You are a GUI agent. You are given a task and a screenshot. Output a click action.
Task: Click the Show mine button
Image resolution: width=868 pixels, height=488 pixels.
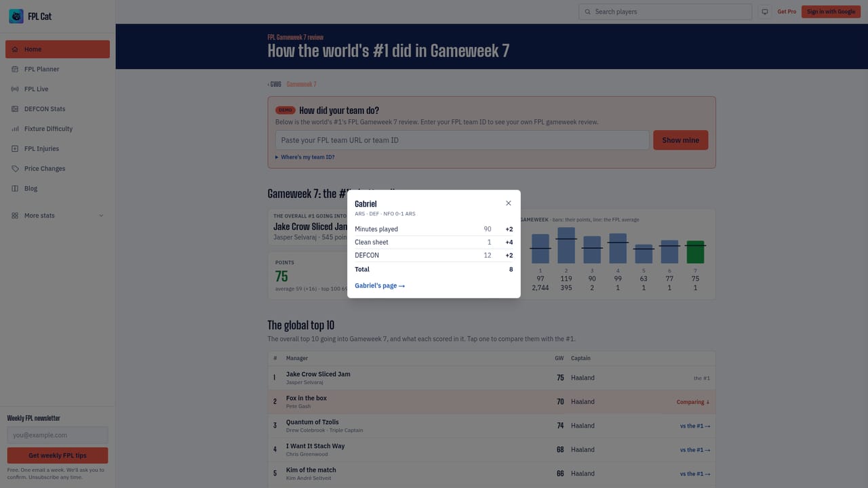[680, 140]
